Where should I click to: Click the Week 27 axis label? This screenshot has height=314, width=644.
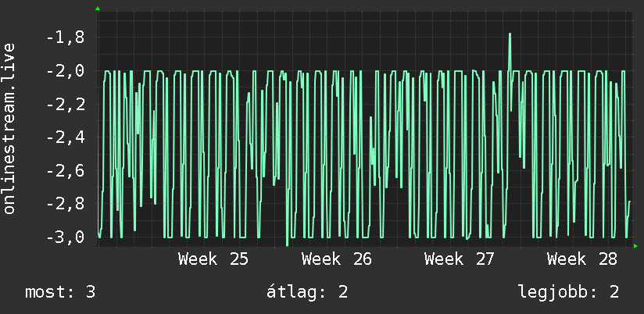(460, 259)
